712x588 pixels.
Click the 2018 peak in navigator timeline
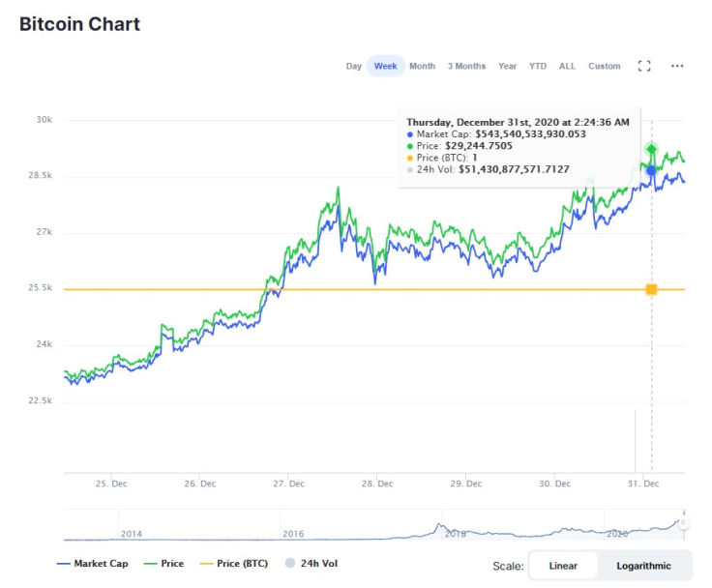(x=438, y=525)
